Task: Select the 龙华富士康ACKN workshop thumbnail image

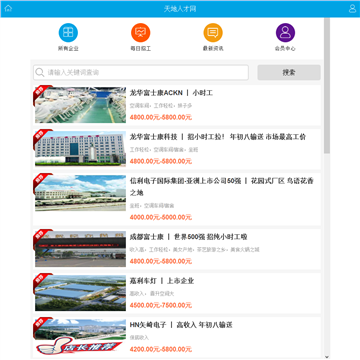Action: 80,105
